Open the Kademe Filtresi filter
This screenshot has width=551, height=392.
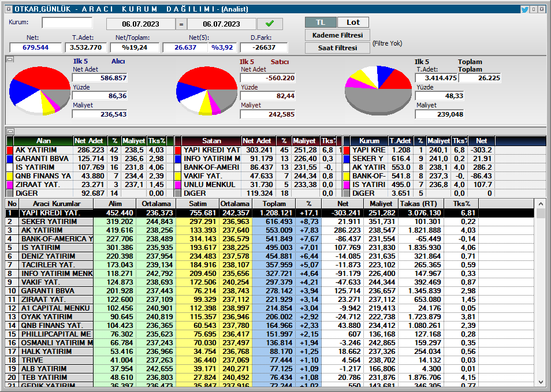click(337, 35)
